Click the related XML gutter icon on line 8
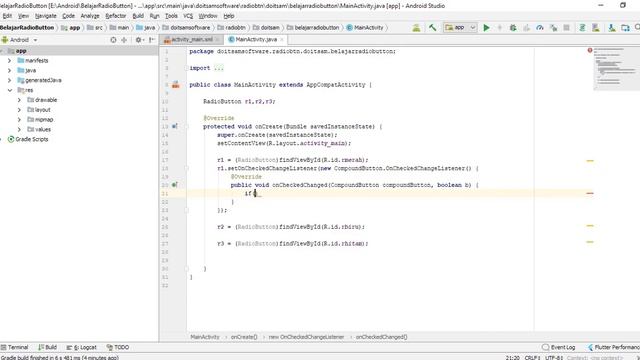The height and width of the screenshot is (360, 640). tap(176, 85)
